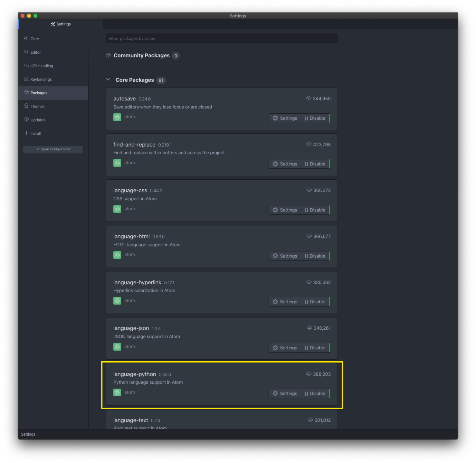
Task: Open Settings for language-json package
Action: click(285, 348)
